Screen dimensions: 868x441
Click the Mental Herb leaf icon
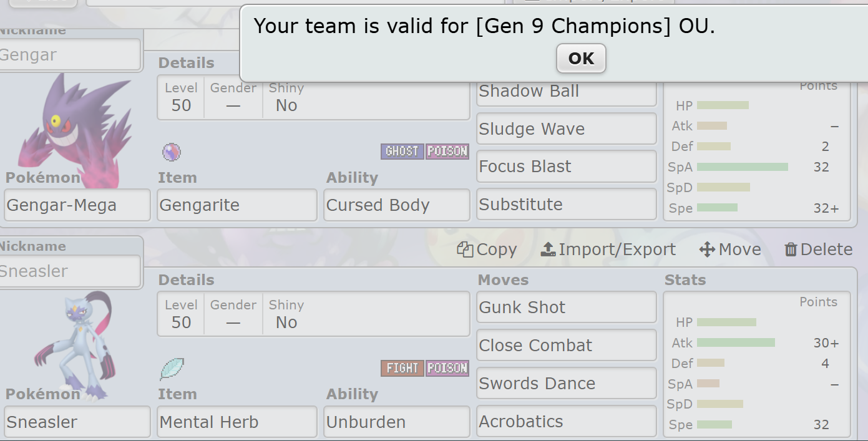click(x=172, y=369)
